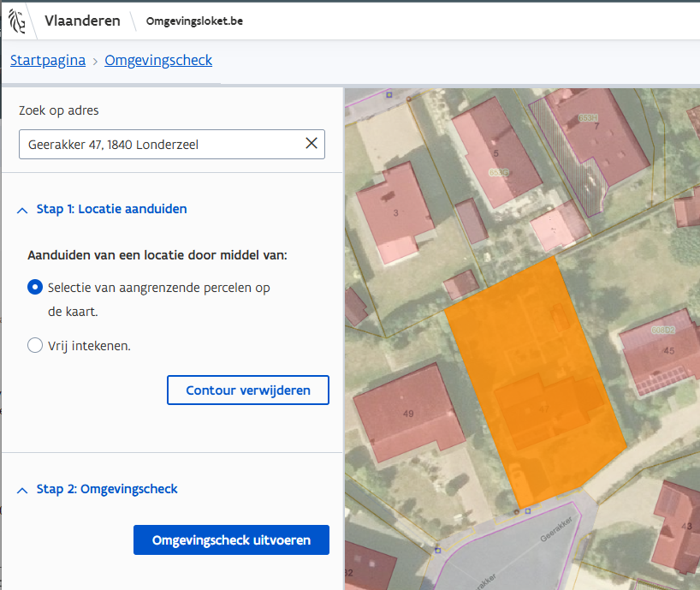Select radio option 'Selectie van aangrenzende percelen'
700x590 pixels.
(34, 287)
